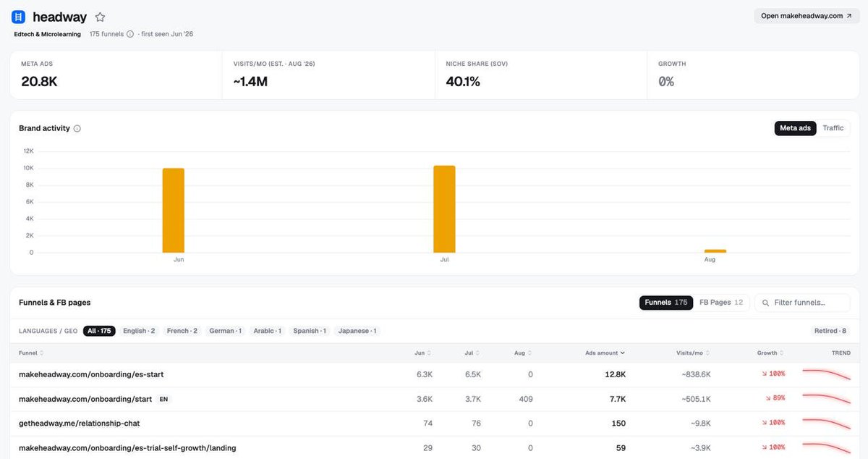868x459 pixels.
Task: Filter funnels by English language
Action: 139,331
